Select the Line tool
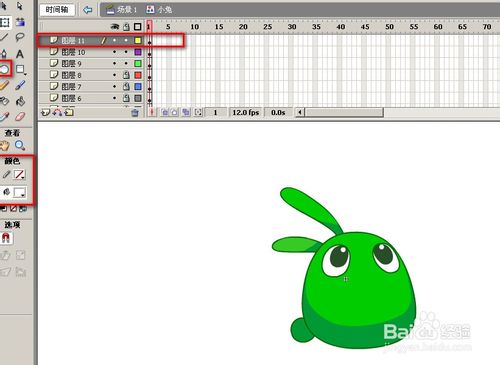Image resolution: width=500 pixels, height=365 pixels. [x=4, y=37]
